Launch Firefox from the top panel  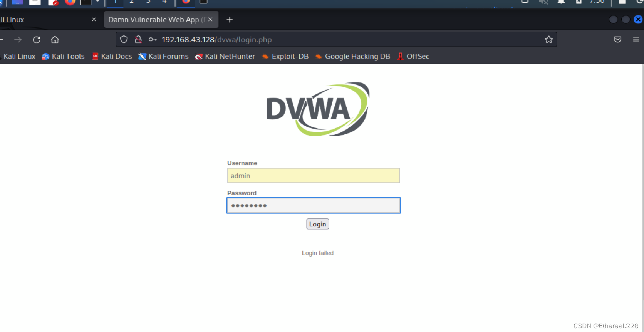(x=70, y=2)
